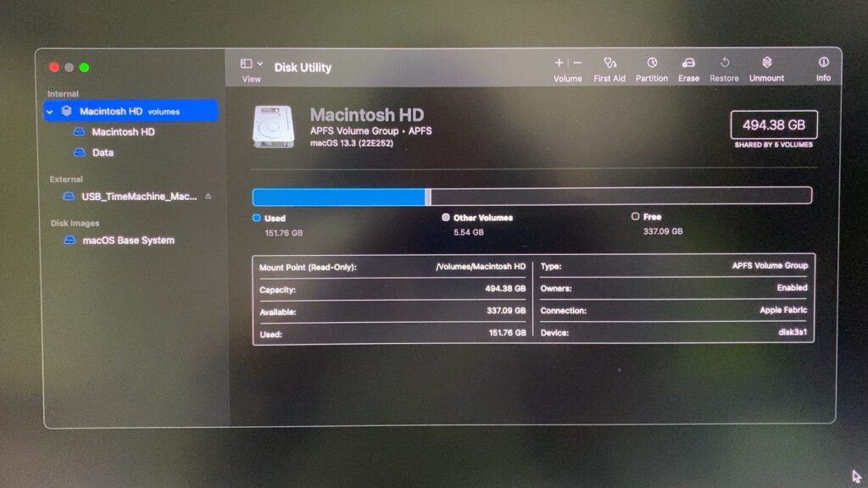Click the 'SHARED BY 5 VOLUMES' caption

[x=774, y=145]
